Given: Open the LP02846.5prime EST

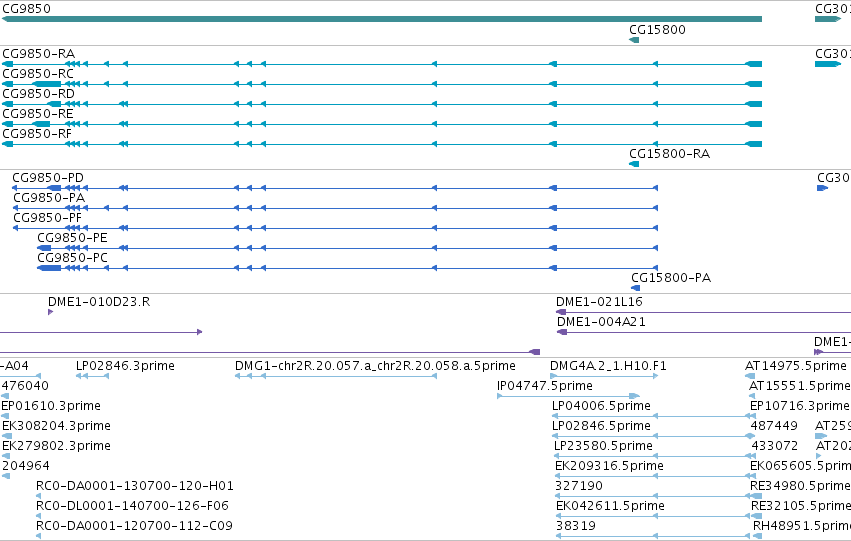Looking at the screenshot, I should (601, 427).
